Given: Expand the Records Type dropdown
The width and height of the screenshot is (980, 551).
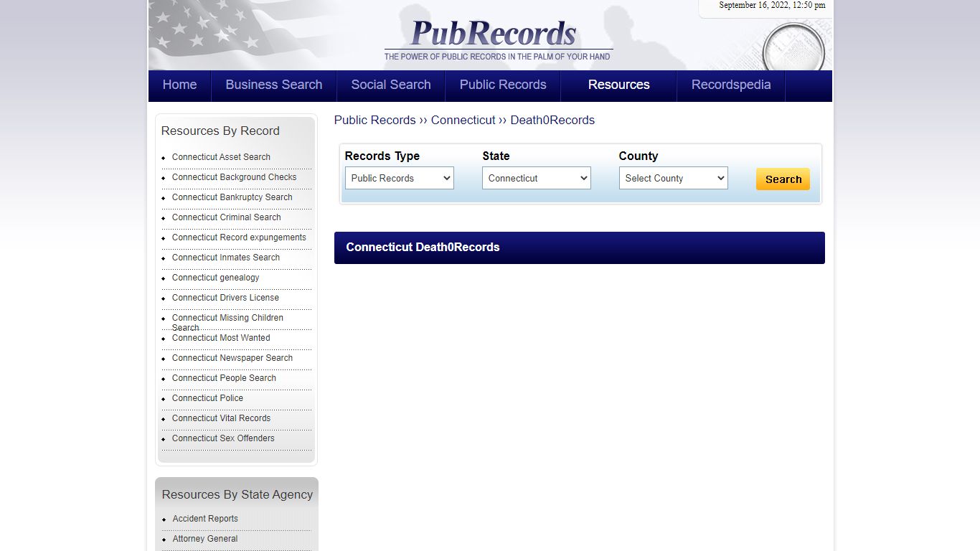Looking at the screenshot, I should click(400, 178).
